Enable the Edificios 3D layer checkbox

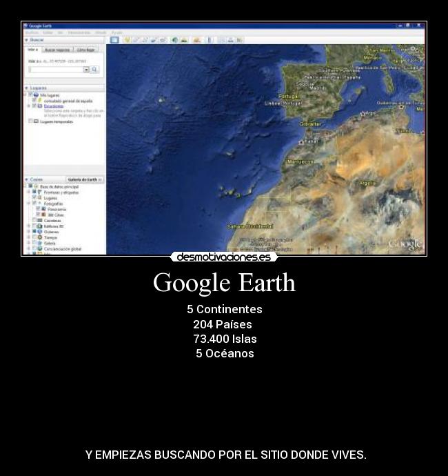(x=34, y=226)
